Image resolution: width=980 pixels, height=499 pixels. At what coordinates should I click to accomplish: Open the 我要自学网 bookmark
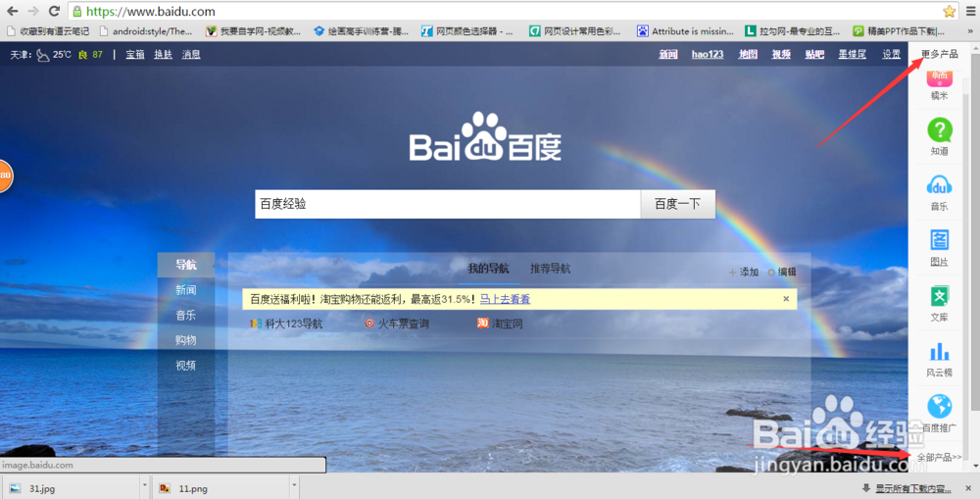[253, 30]
